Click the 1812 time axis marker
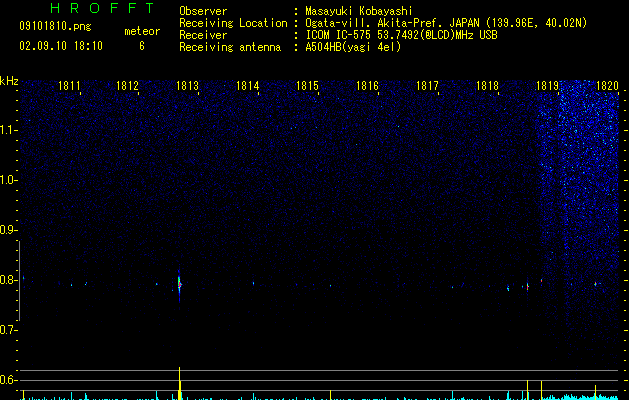The image size is (629, 400). pos(127,86)
